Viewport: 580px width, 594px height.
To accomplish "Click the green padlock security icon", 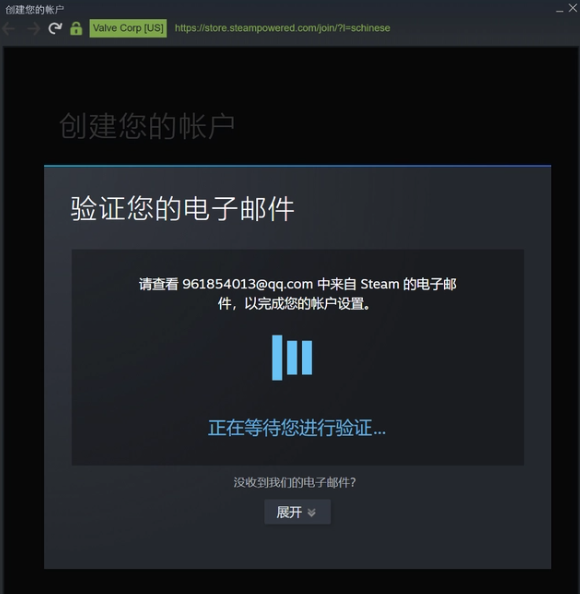I will tap(76, 28).
